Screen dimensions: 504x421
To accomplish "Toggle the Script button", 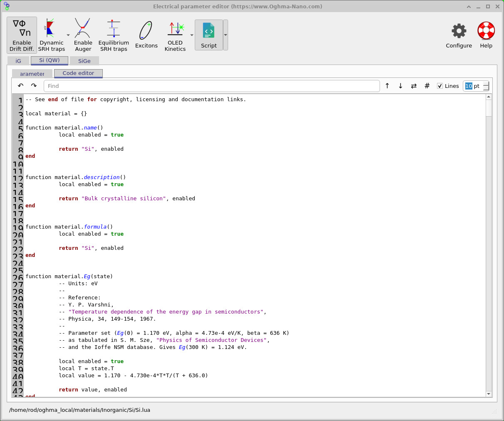I will pyautogui.click(x=209, y=35).
